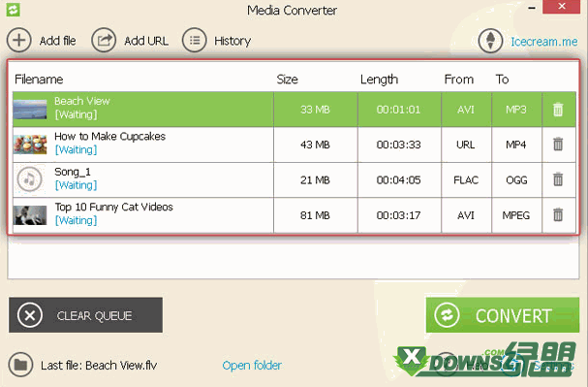Delete Beach View using its trash icon

click(558, 110)
